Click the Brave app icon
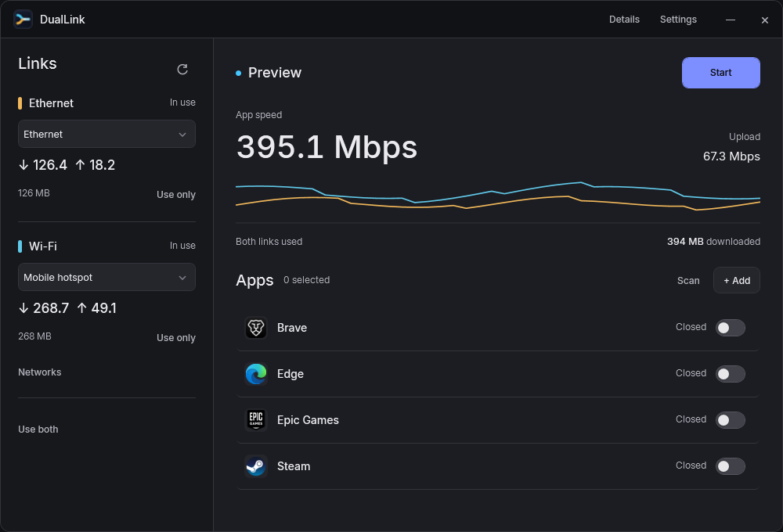The height and width of the screenshot is (532, 783). 256,328
